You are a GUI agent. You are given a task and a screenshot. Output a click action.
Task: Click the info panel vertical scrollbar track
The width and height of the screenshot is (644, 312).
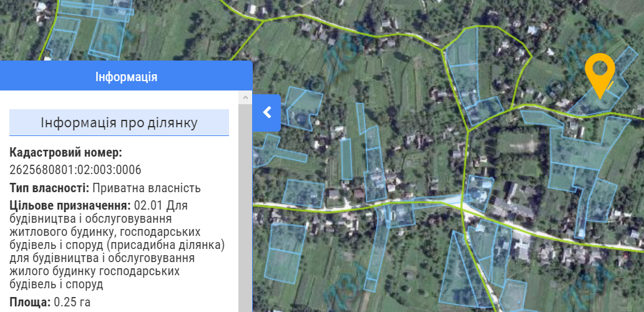(245, 208)
